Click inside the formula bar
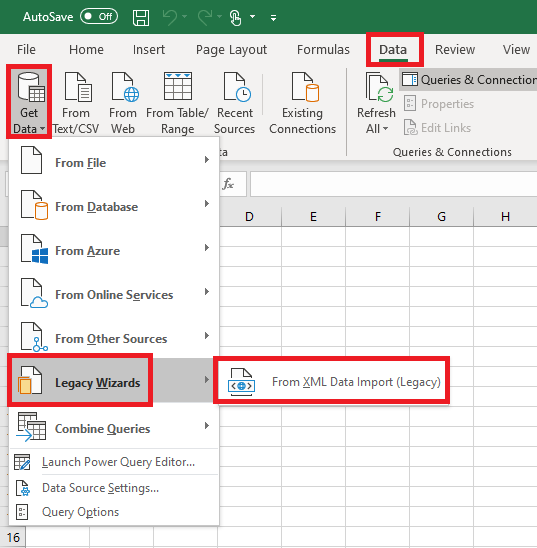Image resolution: width=537 pixels, height=548 pixels. (x=394, y=184)
